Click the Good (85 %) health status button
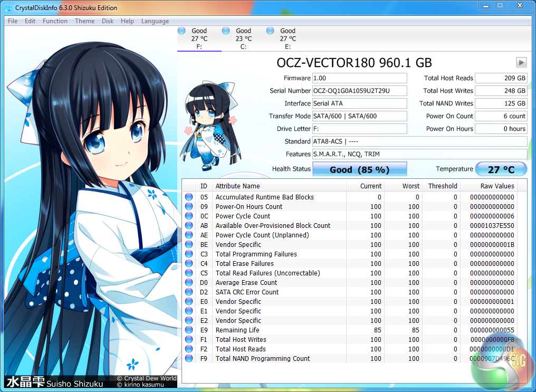 (x=360, y=169)
